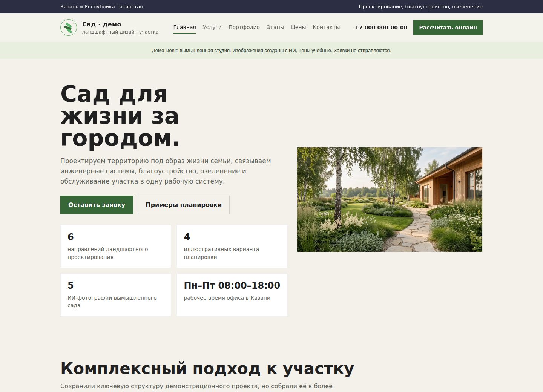Call the phone number +7 000 000-00-00
This screenshot has height=392, width=543.
381,28
